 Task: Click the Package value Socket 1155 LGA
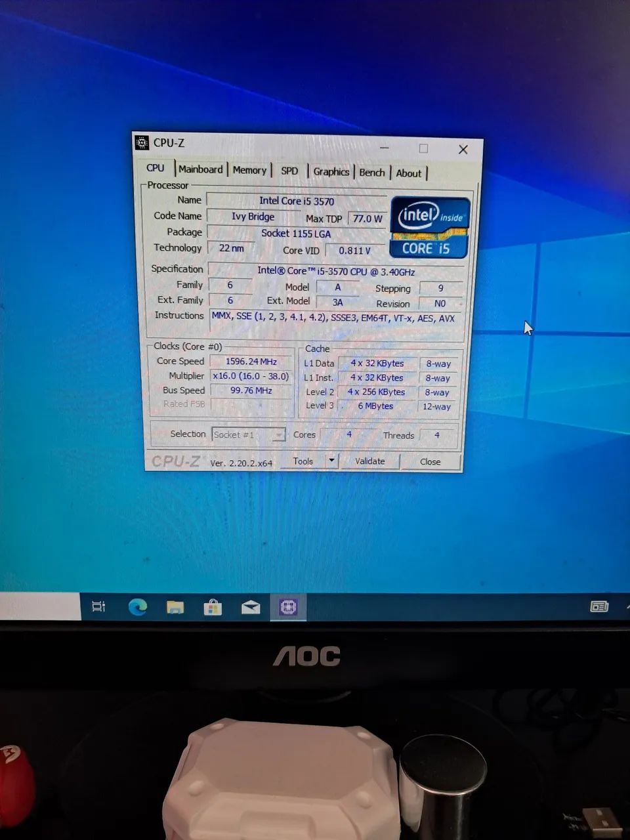(296, 233)
